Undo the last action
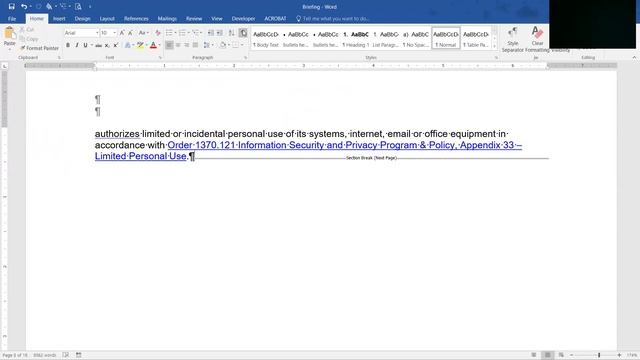This screenshot has height=360, width=640. pos(24,7)
